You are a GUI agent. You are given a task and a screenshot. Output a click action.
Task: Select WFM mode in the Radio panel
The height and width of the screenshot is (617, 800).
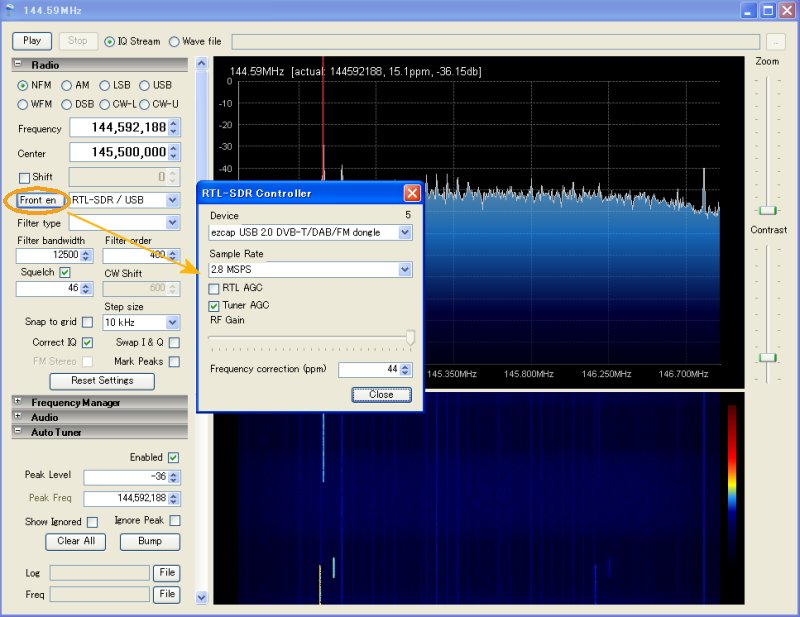click(x=24, y=104)
